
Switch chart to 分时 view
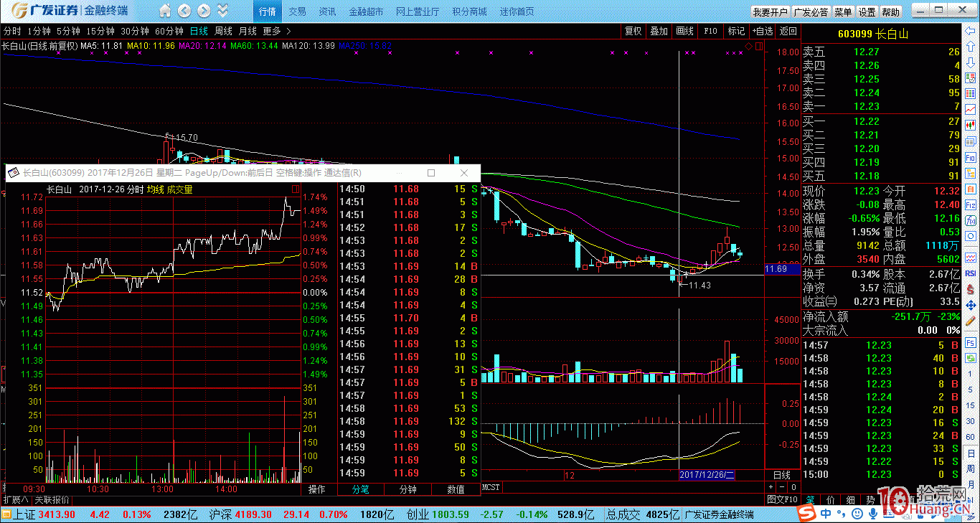click(12, 32)
